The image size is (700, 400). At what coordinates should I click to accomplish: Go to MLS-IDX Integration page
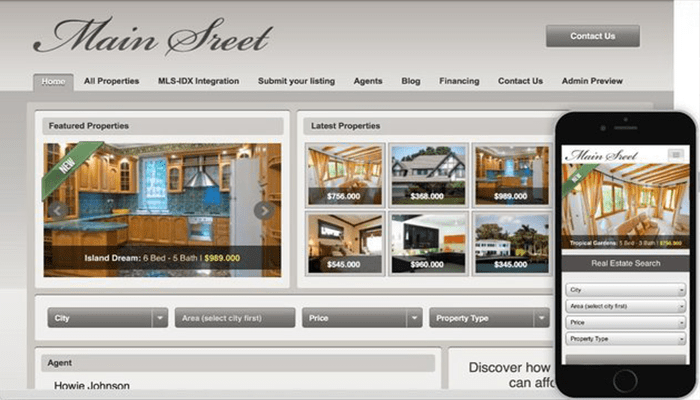pos(198,81)
